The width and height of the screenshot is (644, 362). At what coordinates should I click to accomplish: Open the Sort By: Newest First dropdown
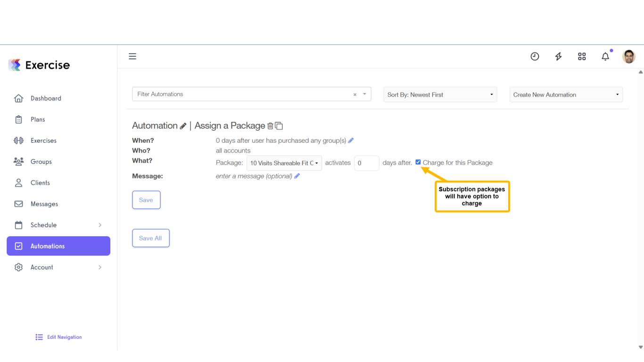click(x=440, y=95)
